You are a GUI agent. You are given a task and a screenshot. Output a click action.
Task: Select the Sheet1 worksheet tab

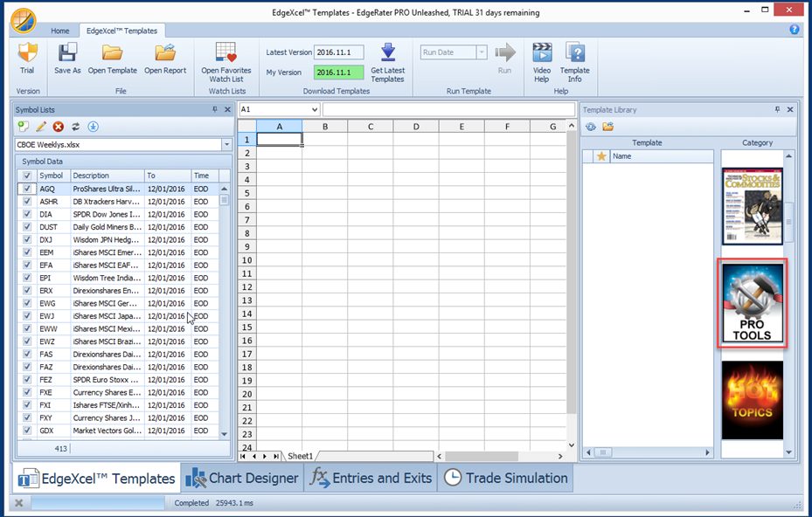click(x=301, y=456)
